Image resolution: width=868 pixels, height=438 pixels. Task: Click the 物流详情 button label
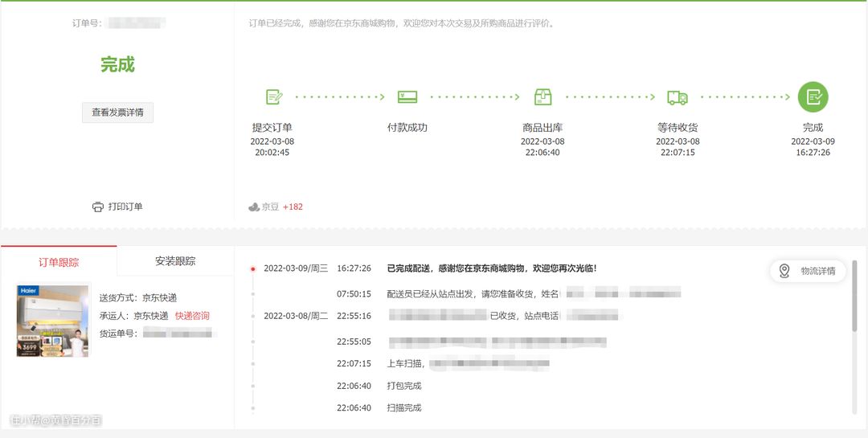point(818,271)
